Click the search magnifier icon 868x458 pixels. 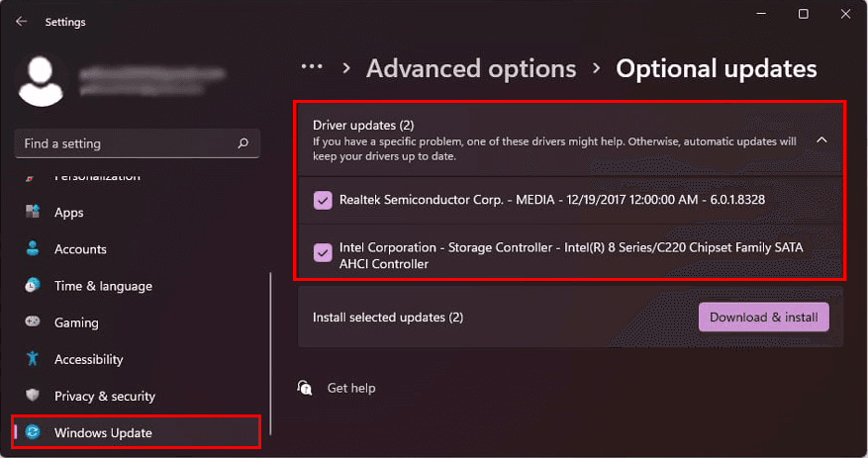243,143
